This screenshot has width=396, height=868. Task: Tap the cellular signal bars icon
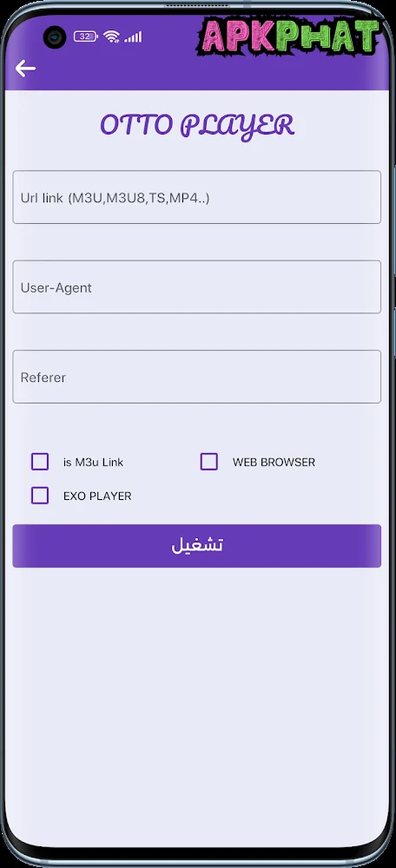(133, 36)
